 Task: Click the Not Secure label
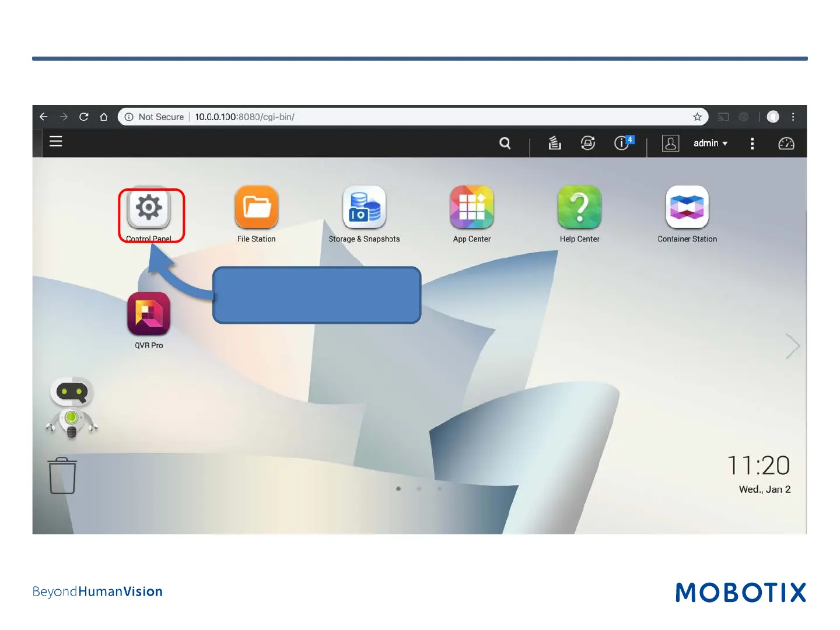coord(161,117)
